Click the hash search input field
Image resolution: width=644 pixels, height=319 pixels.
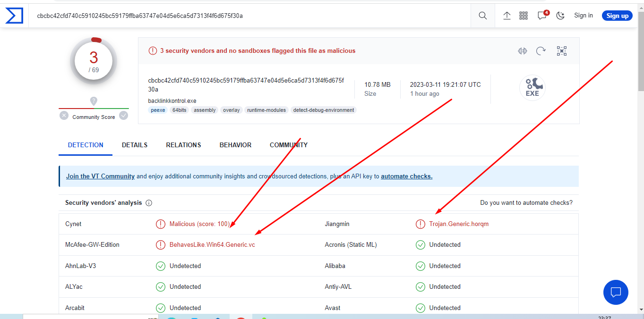(250, 16)
